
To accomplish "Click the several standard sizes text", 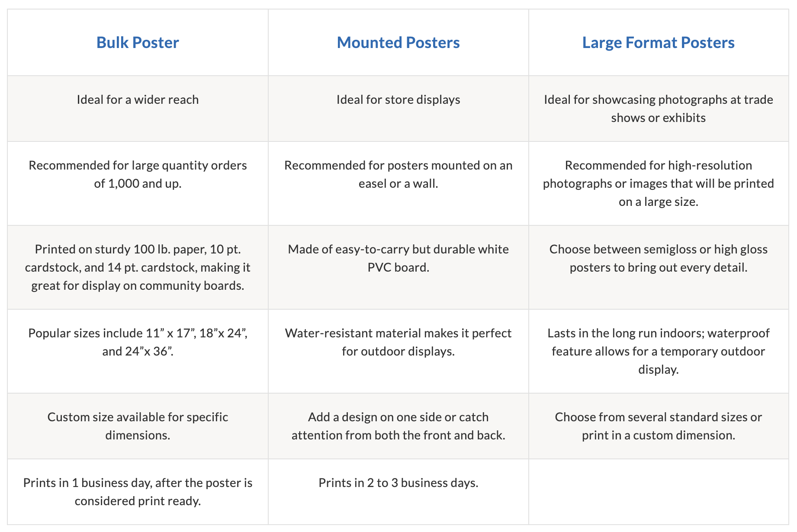I will (x=658, y=426).
